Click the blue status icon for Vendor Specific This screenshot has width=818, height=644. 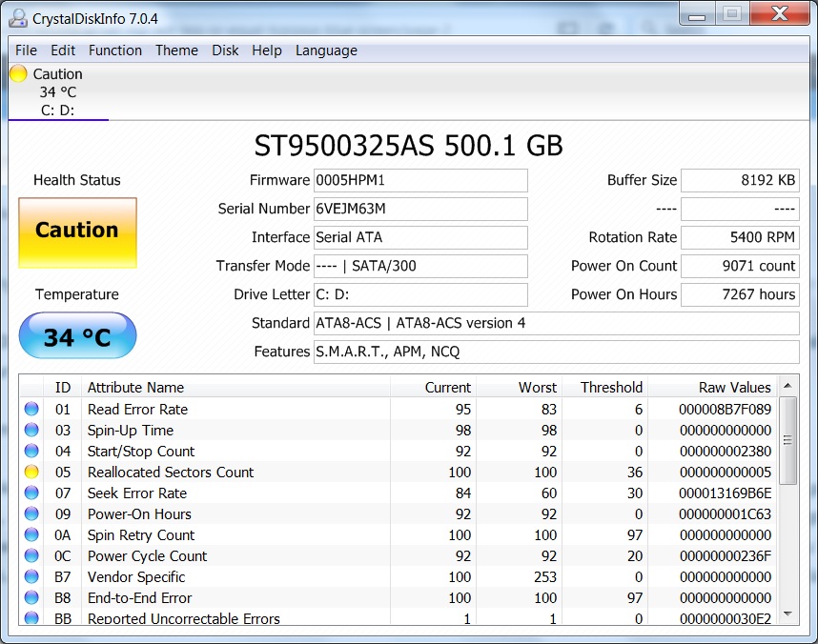[x=31, y=576]
